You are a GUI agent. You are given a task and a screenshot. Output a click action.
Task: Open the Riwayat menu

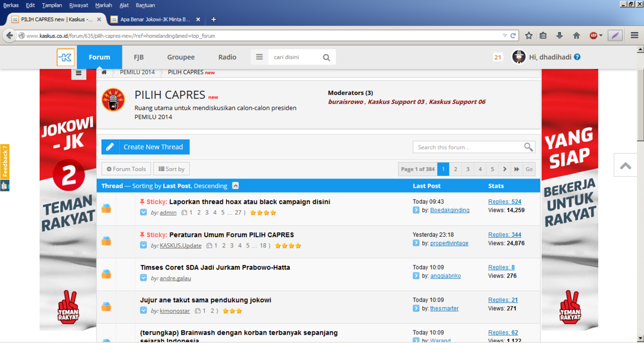pyautogui.click(x=78, y=5)
